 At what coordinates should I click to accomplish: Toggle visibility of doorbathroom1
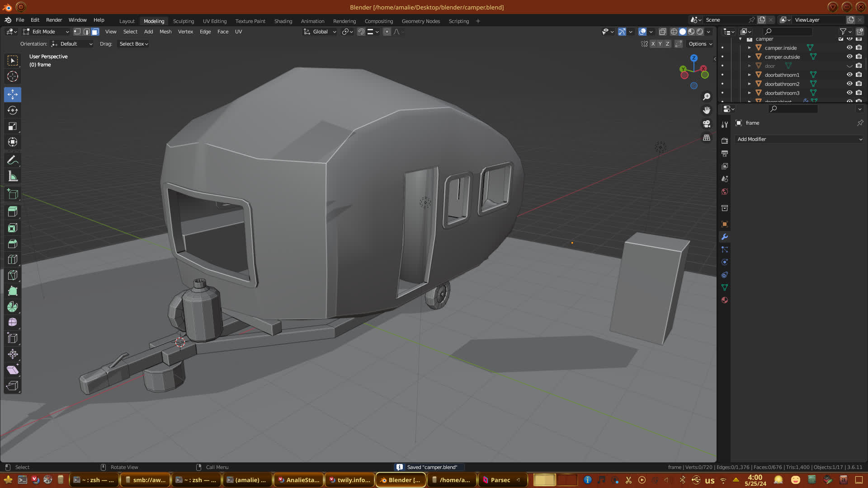click(x=849, y=75)
